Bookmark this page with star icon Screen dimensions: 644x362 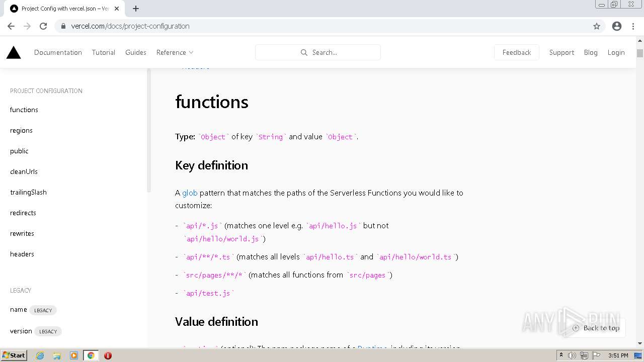point(597,26)
